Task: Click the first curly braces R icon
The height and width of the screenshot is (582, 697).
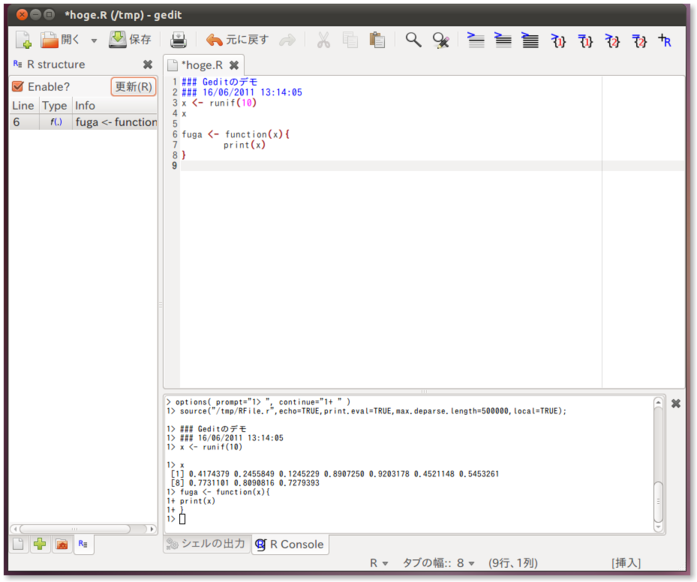Action: (x=559, y=40)
